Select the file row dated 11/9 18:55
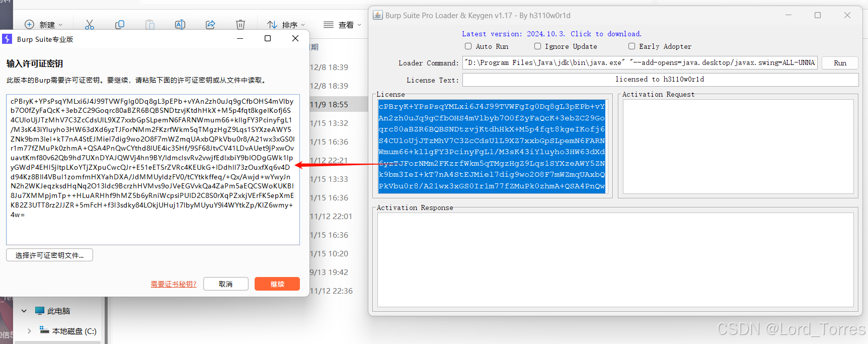 pyautogui.click(x=339, y=104)
